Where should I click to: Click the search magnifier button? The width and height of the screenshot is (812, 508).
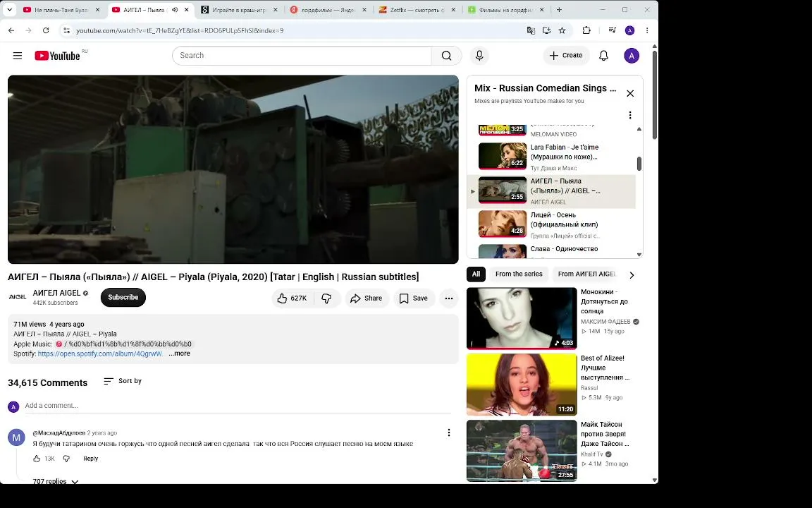(x=446, y=56)
